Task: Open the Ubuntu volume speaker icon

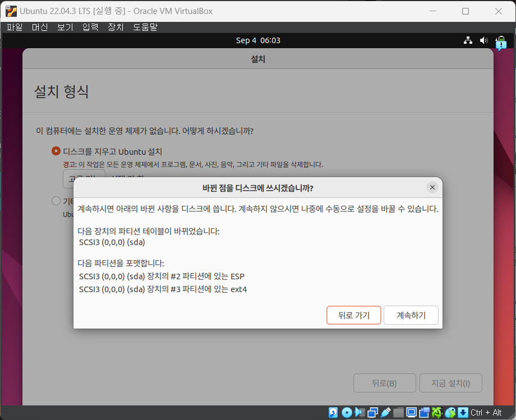Action: pyautogui.click(x=483, y=40)
